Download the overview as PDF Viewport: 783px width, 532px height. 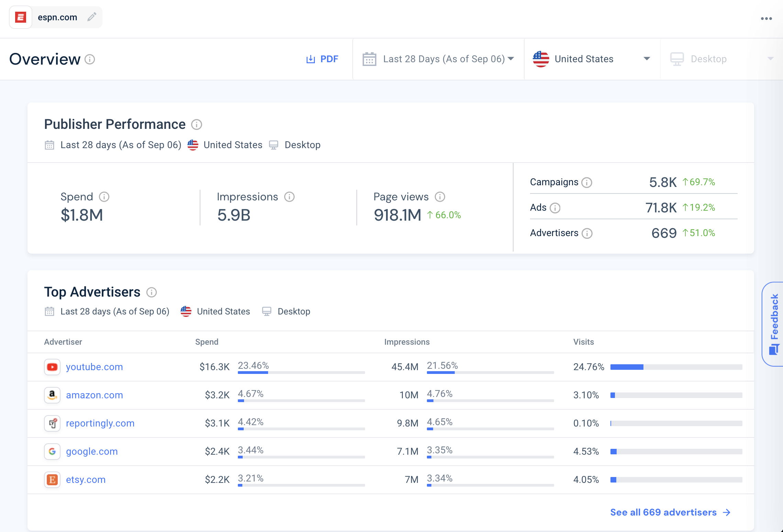(322, 59)
